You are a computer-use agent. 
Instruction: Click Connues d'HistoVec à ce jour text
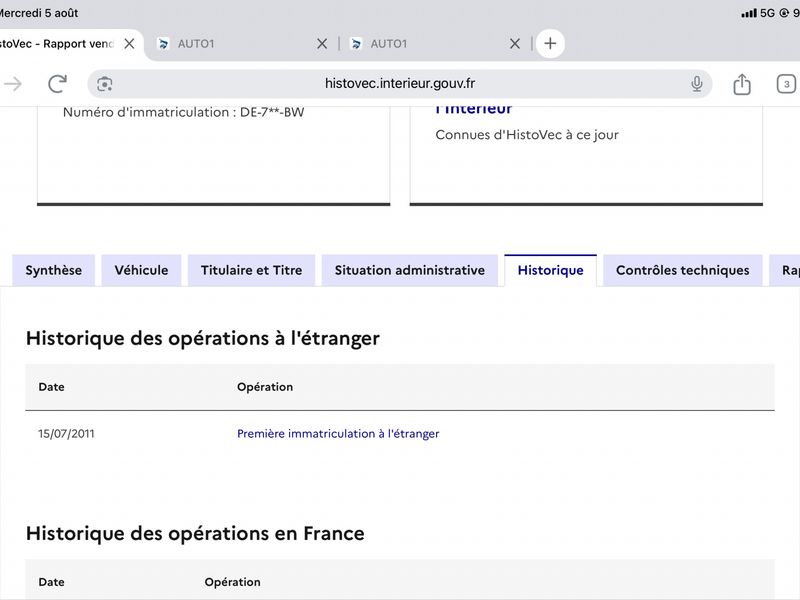(527, 135)
